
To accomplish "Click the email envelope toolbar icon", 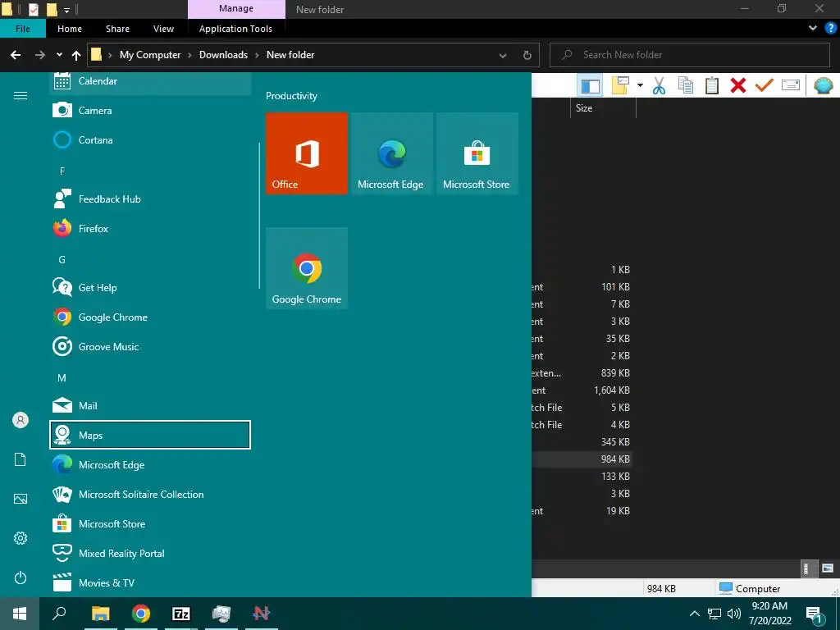I will pos(791,85).
